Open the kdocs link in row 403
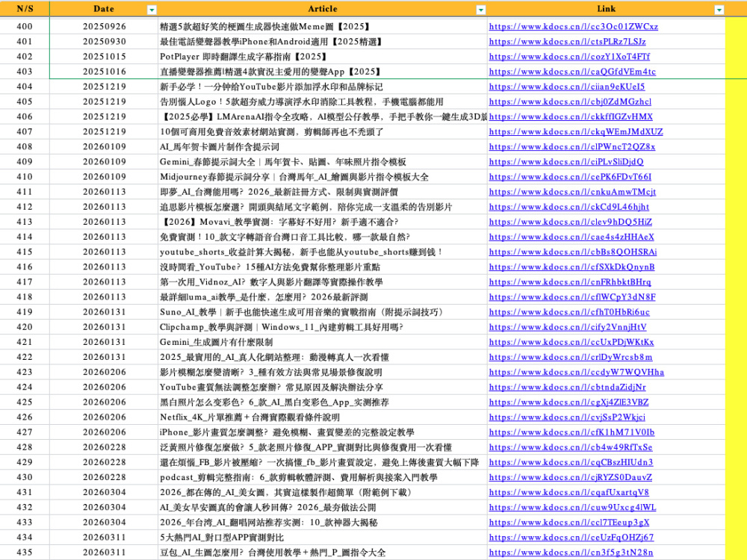The image size is (747, 560). tap(572, 72)
